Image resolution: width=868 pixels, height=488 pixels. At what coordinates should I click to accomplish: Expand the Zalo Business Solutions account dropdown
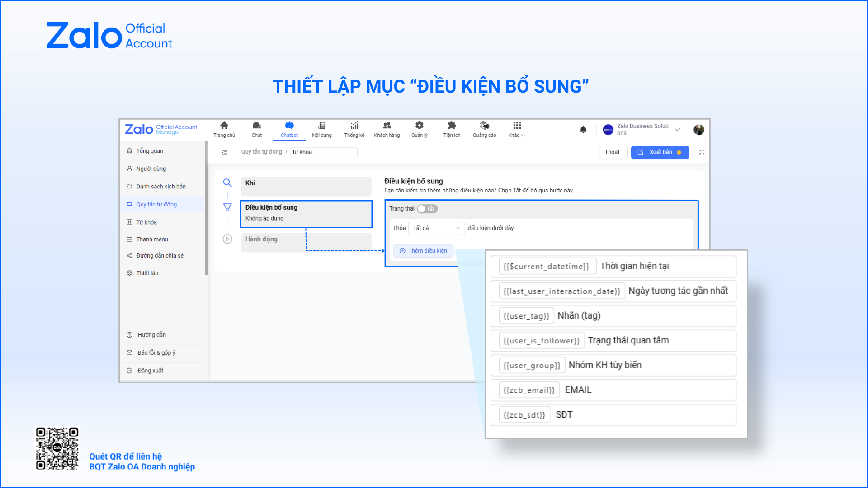click(x=677, y=130)
